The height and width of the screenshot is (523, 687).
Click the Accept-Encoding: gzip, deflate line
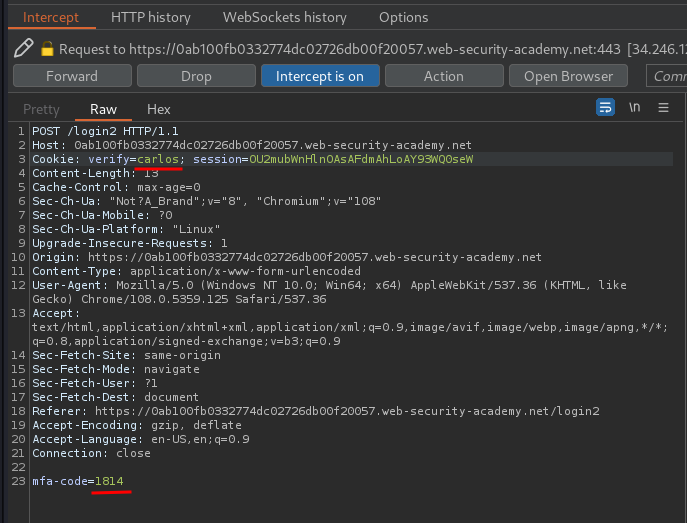coord(137,425)
